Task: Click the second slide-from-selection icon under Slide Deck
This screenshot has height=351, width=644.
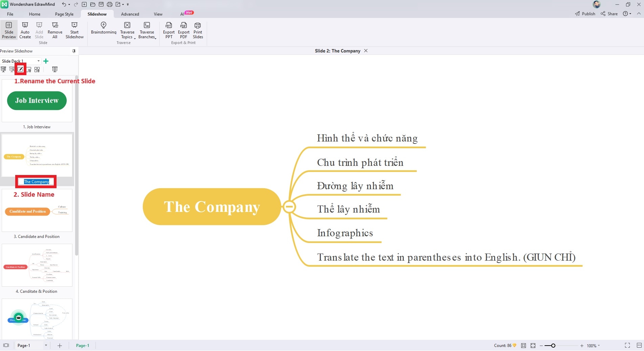Action: pos(12,69)
